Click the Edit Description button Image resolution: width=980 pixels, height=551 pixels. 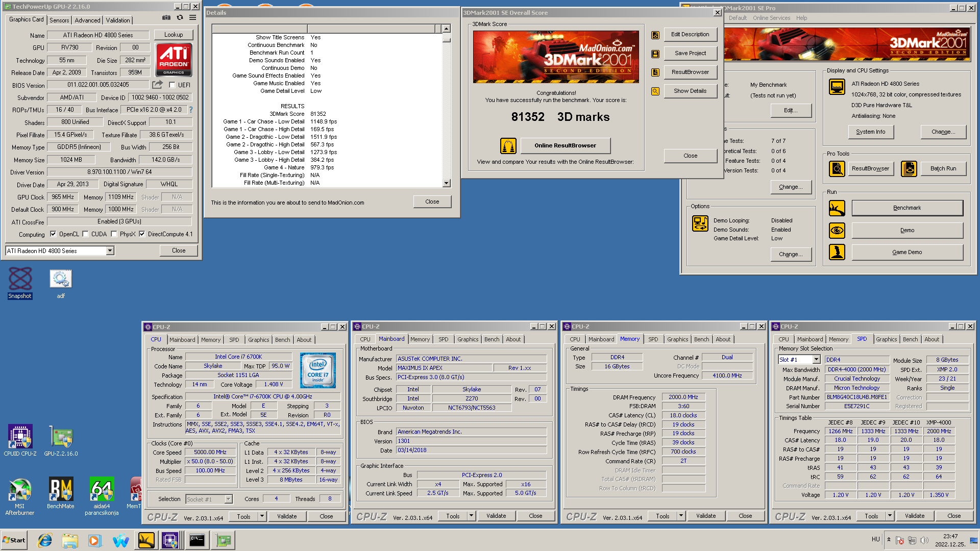690,34
